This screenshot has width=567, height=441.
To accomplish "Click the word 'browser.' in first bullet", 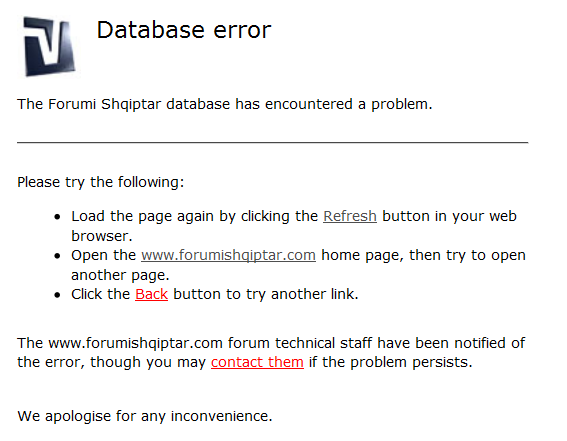I will point(102,236).
